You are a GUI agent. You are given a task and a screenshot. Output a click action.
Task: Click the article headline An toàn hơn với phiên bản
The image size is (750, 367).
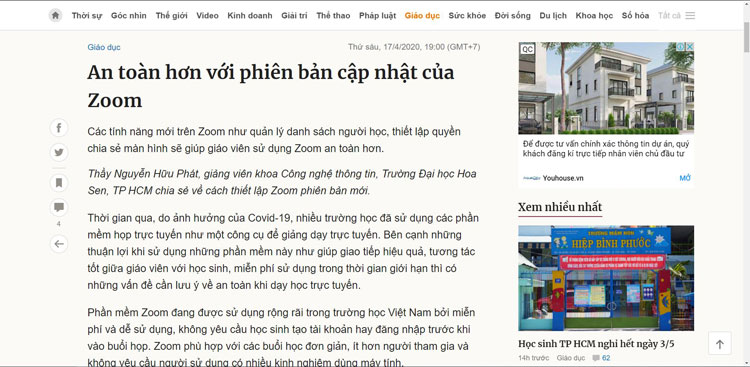click(x=271, y=86)
